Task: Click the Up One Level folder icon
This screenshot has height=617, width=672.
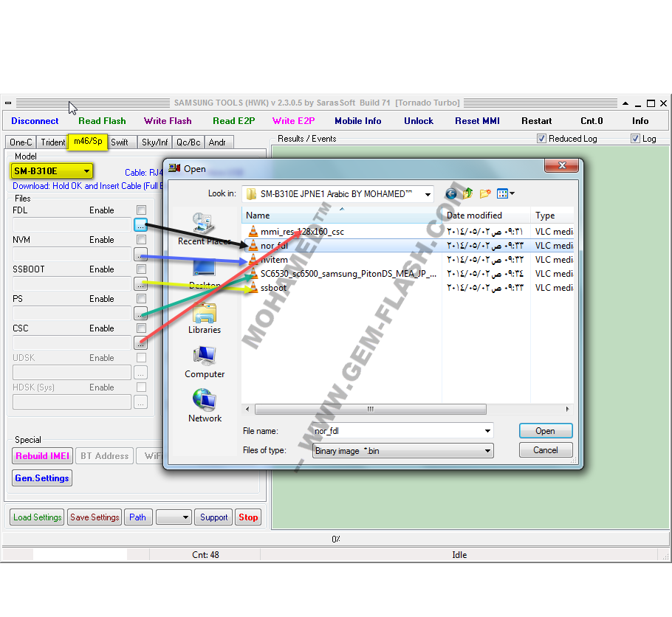Action: pyautogui.click(x=467, y=193)
